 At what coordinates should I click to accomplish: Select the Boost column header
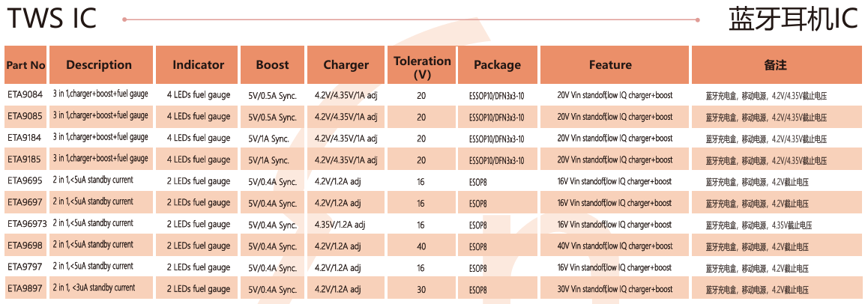[272, 65]
